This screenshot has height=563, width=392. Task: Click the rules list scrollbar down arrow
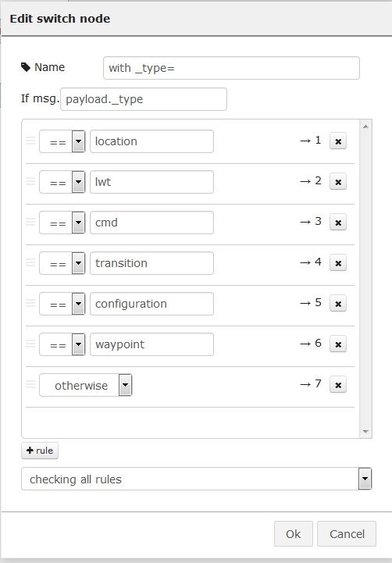(365, 431)
